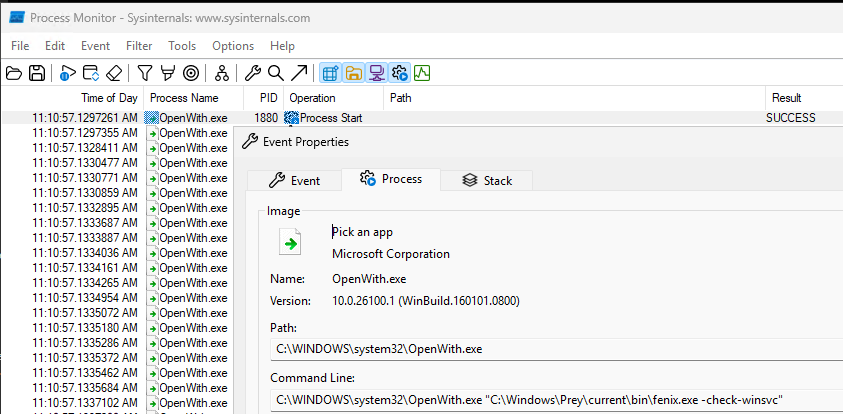Screen dimensions: 843x414
Task: Open the Event menu
Action: 95,46
